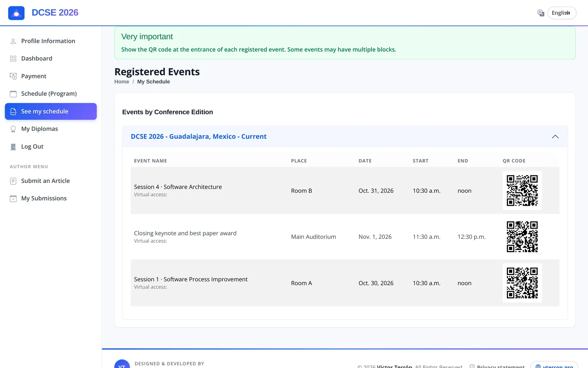Open Submit an Article page

(x=51, y=181)
